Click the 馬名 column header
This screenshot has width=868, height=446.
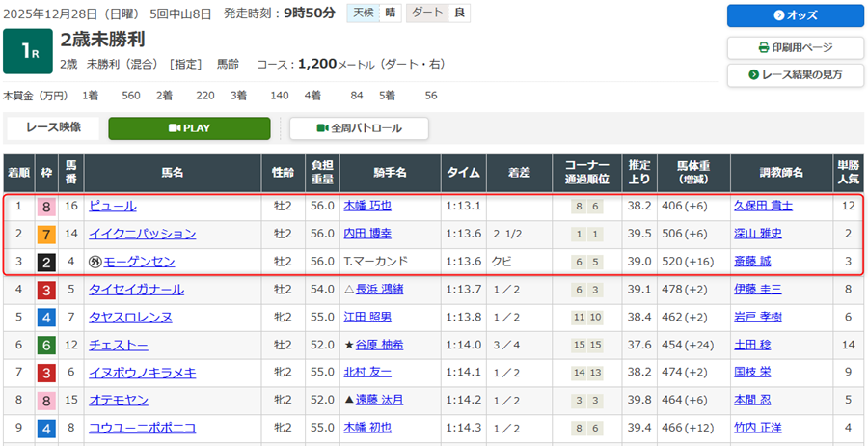(x=173, y=174)
